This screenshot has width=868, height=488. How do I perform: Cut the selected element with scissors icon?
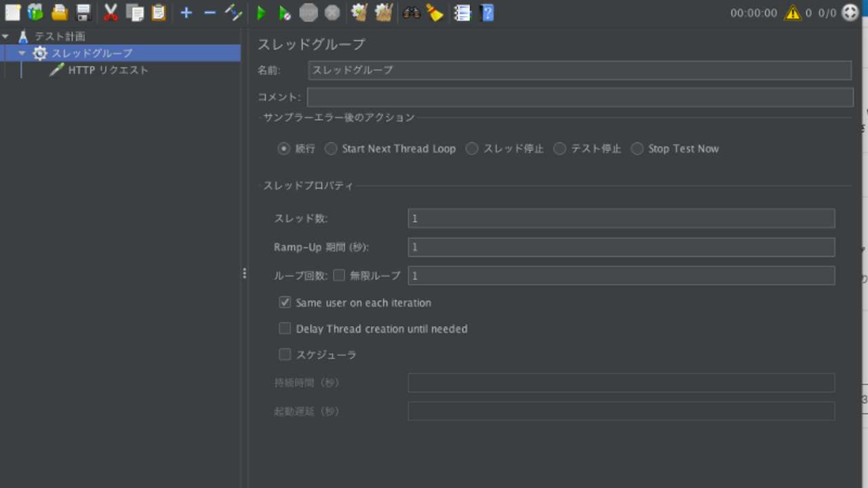point(111,12)
